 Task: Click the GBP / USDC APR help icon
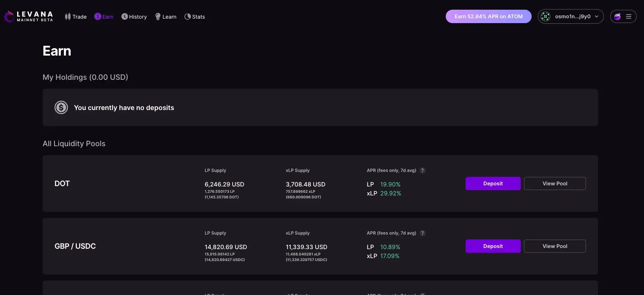[423, 233]
